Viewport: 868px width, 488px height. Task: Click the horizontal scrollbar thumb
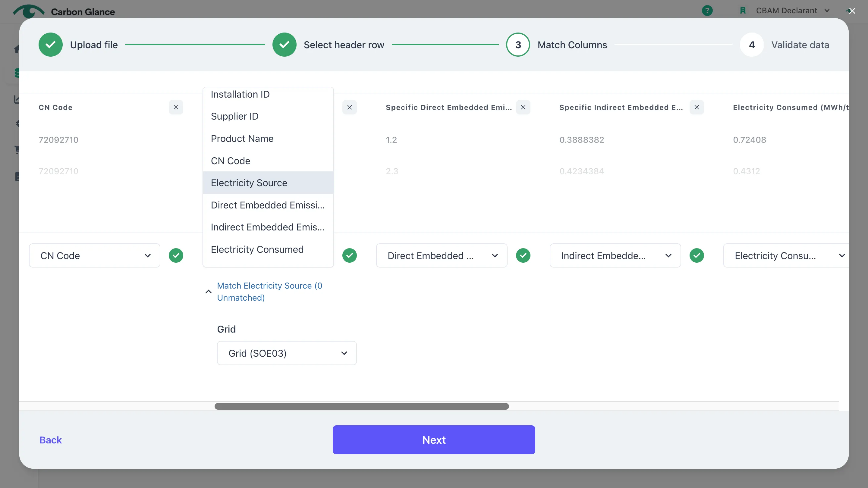(x=362, y=406)
